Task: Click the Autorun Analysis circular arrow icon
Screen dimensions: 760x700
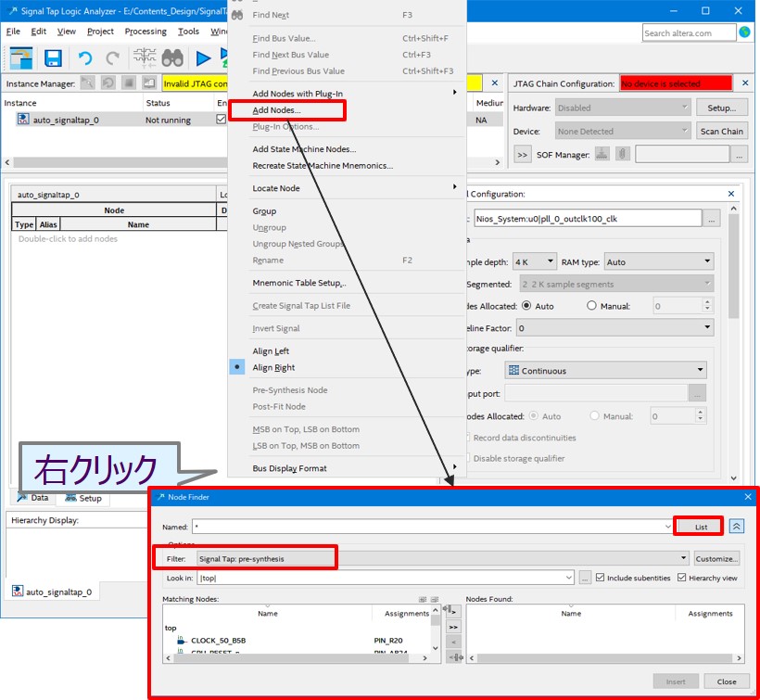Action: pyautogui.click(x=108, y=83)
